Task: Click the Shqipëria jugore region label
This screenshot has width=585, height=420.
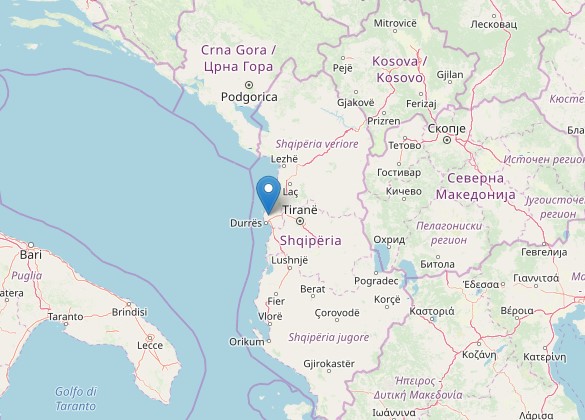Action: tap(329, 337)
